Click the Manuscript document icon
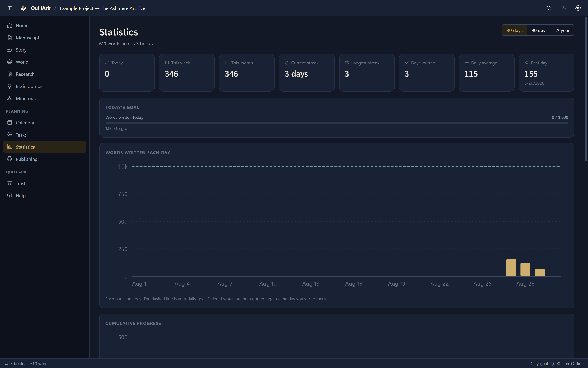This screenshot has height=368, width=588. pyautogui.click(x=10, y=38)
